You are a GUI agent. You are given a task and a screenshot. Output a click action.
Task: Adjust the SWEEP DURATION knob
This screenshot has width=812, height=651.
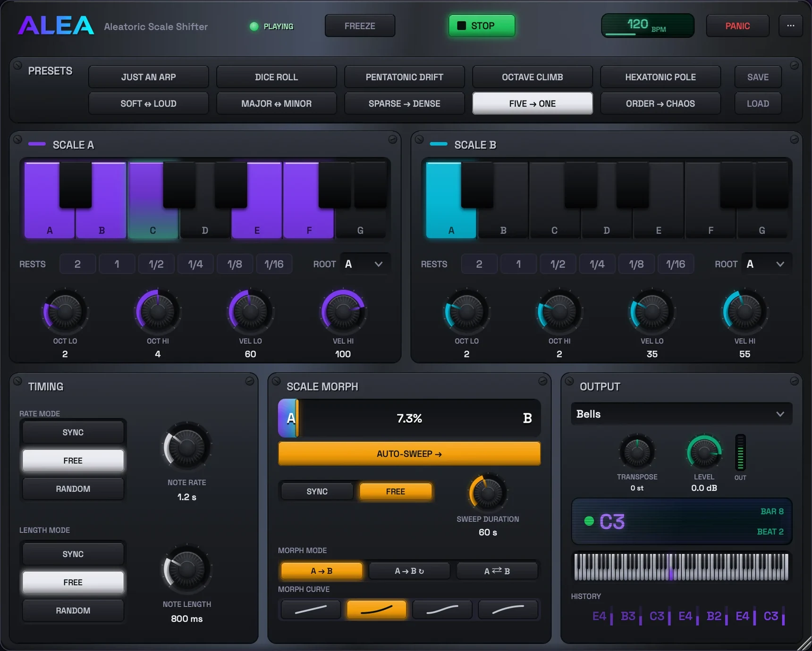[x=488, y=493]
